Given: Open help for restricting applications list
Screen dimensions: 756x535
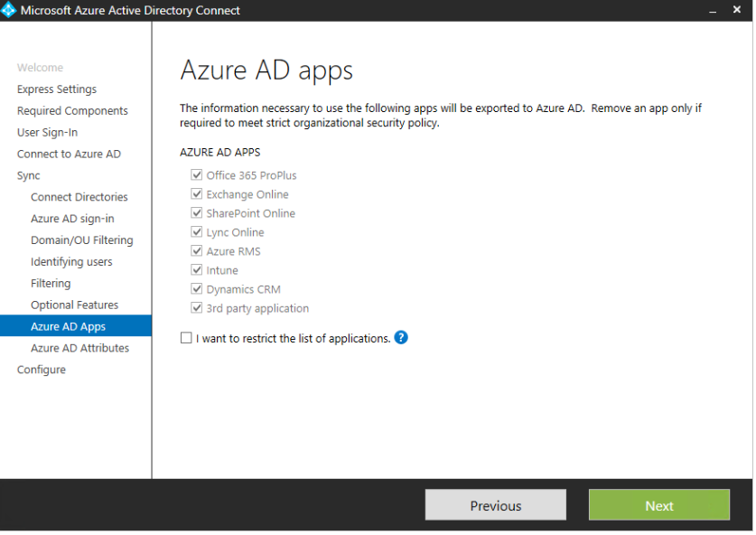Looking at the screenshot, I should tap(400, 338).
